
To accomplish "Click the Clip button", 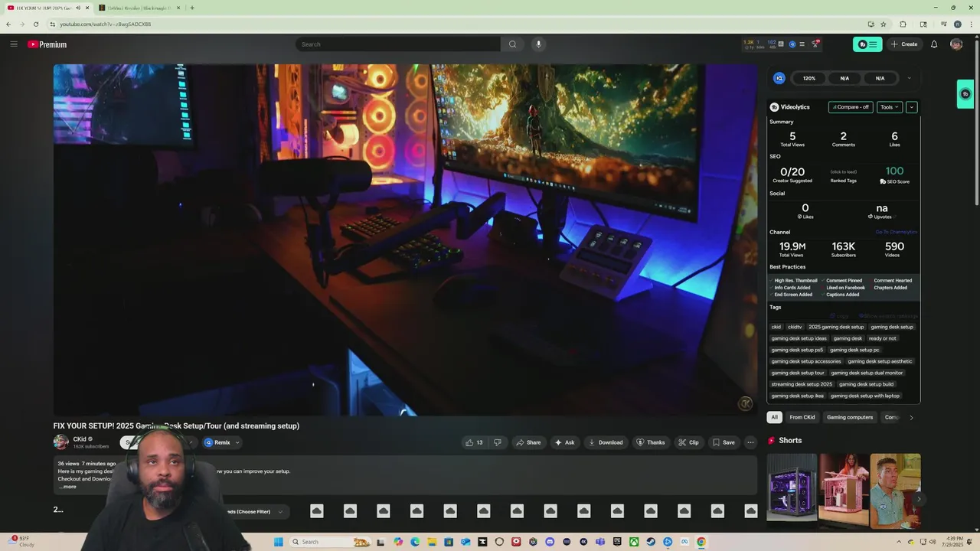I will 688,442.
